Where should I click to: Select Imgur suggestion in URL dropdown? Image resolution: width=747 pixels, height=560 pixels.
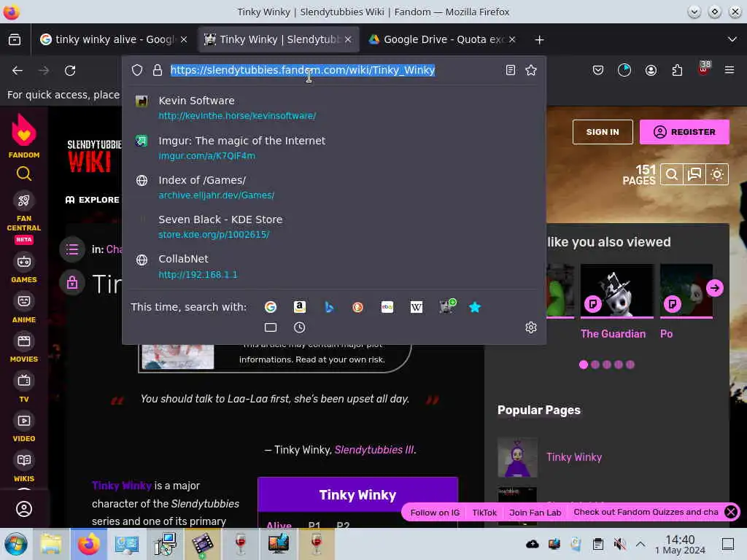(x=333, y=147)
